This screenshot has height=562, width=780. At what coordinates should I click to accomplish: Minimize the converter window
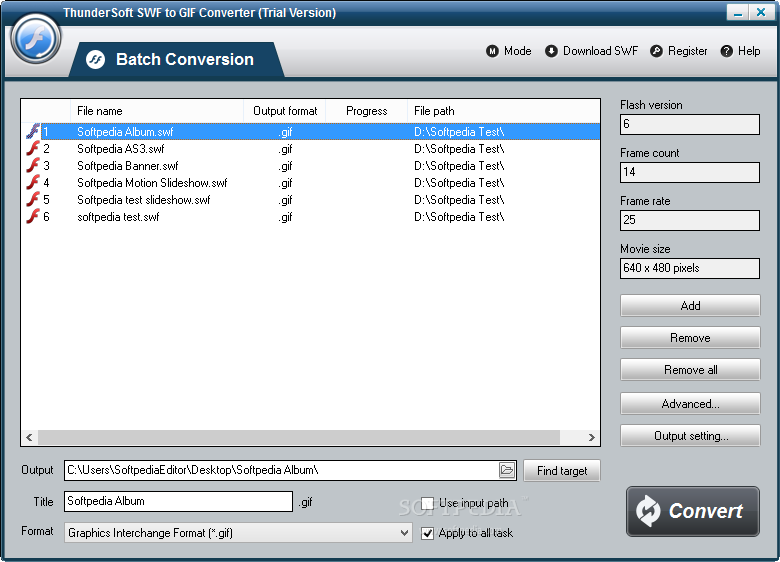[737, 12]
